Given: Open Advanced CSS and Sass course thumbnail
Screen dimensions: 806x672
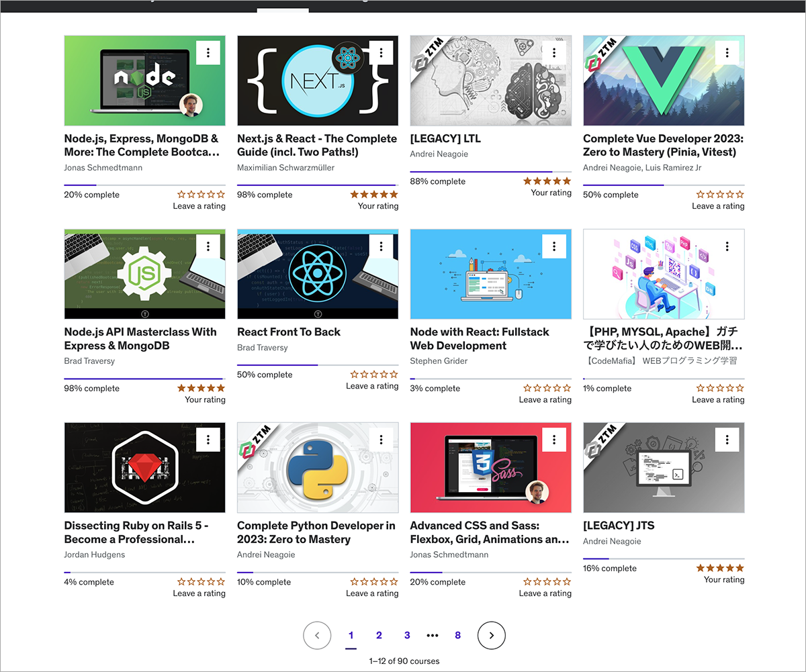Looking at the screenshot, I should (490, 467).
